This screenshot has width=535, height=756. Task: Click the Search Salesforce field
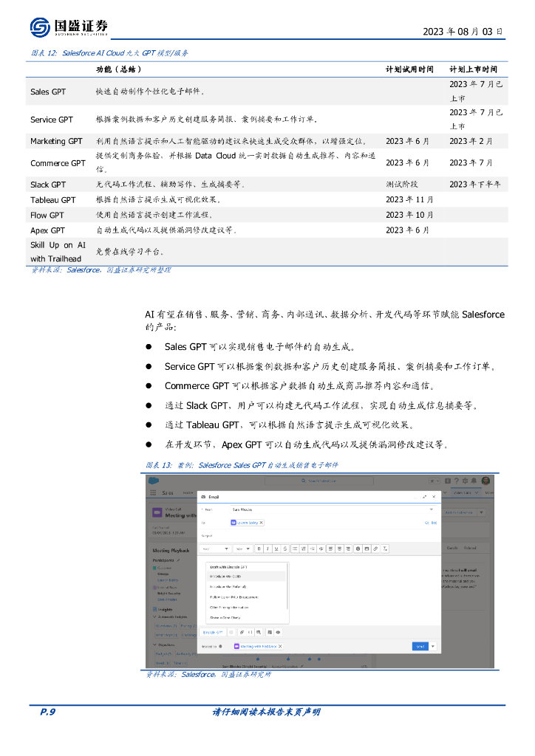tap(319, 481)
